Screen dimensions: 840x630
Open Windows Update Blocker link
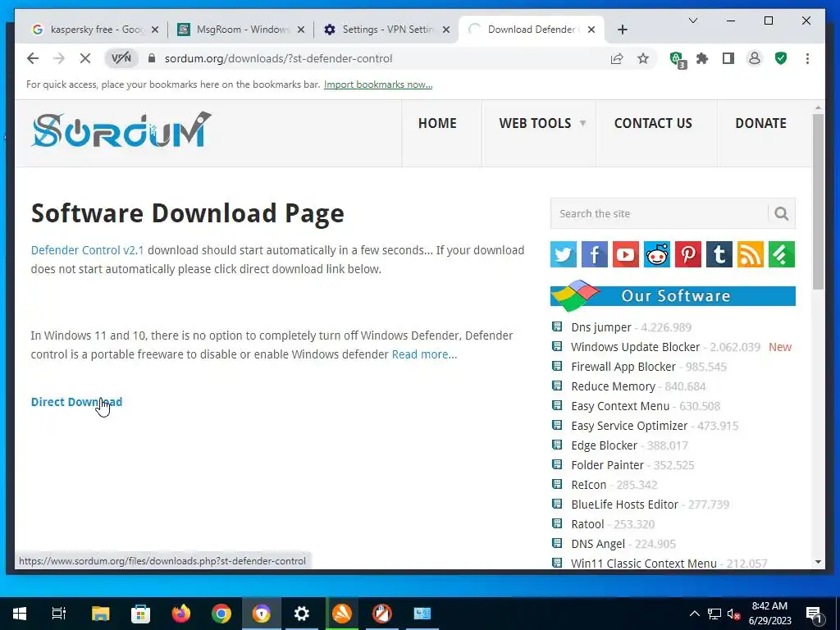point(636,347)
